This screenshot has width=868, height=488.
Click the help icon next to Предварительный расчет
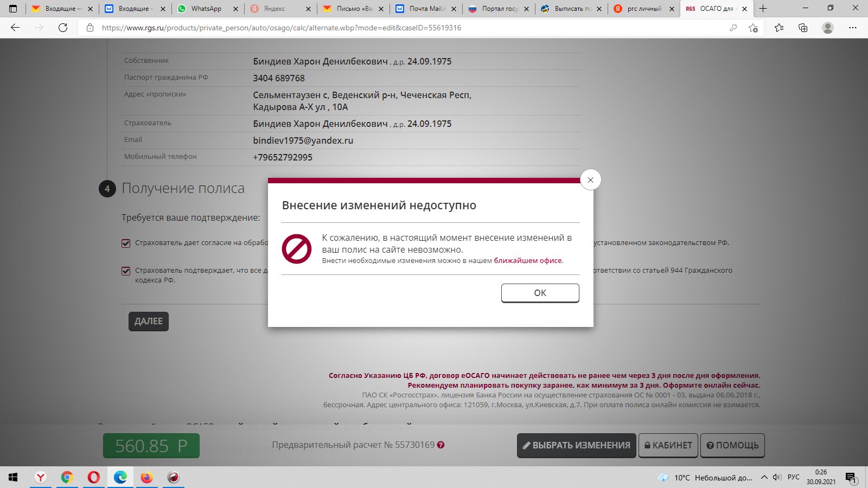pos(441,445)
